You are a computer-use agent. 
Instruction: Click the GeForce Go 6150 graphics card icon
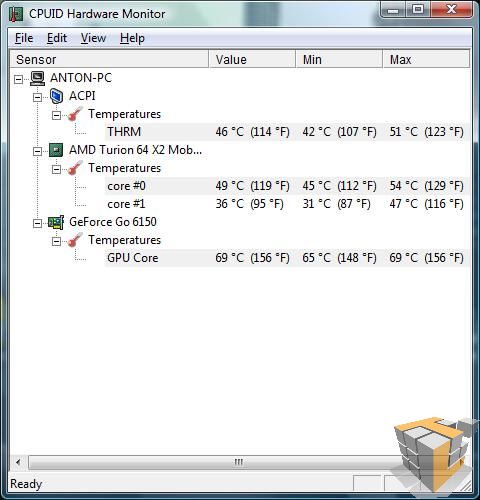tap(56, 222)
